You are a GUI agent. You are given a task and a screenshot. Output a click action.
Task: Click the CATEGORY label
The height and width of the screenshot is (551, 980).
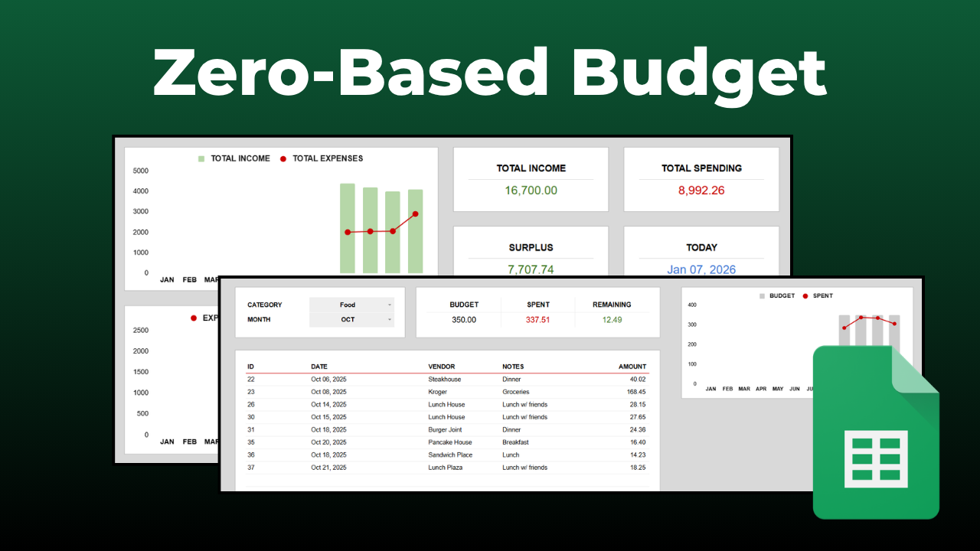265,305
